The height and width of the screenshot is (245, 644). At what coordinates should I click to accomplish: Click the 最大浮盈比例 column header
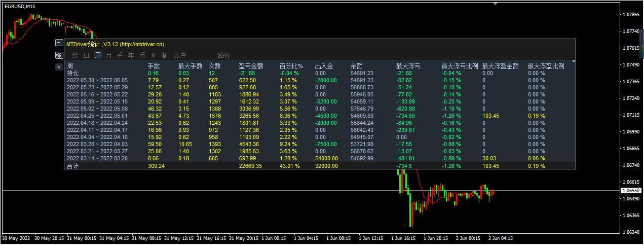(546, 66)
